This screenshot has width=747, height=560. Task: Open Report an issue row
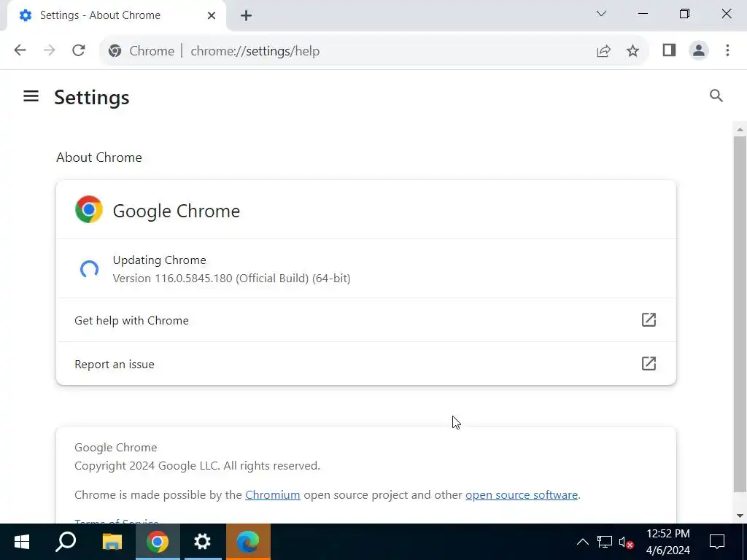coord(366,364)
